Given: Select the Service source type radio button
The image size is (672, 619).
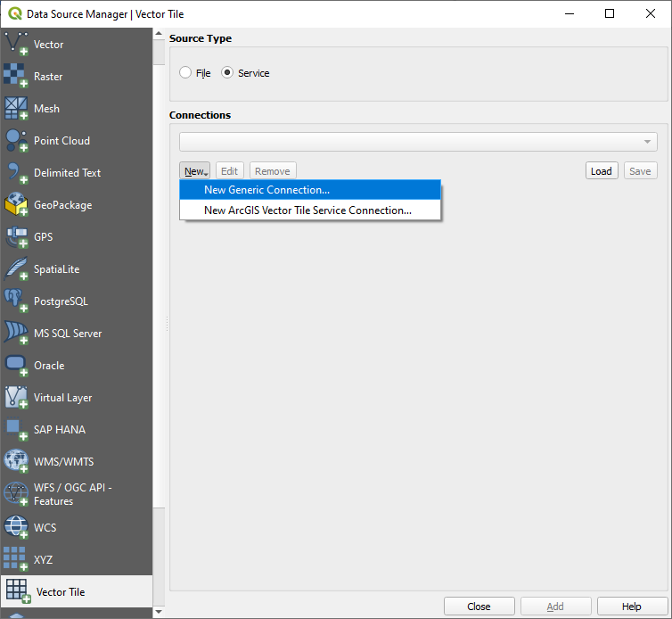Looking at the screenshot, I should coord(227,72).
